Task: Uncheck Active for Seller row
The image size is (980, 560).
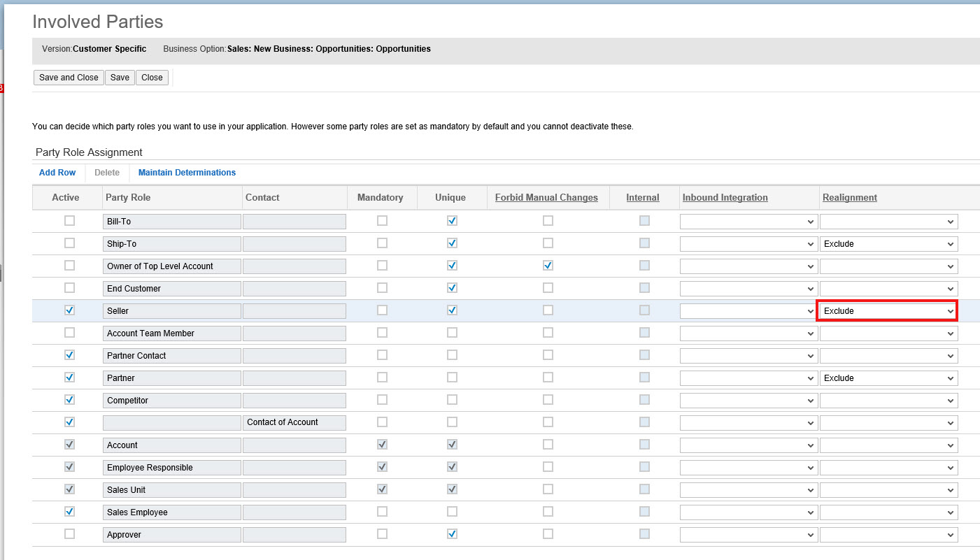Action: (69, 310)
